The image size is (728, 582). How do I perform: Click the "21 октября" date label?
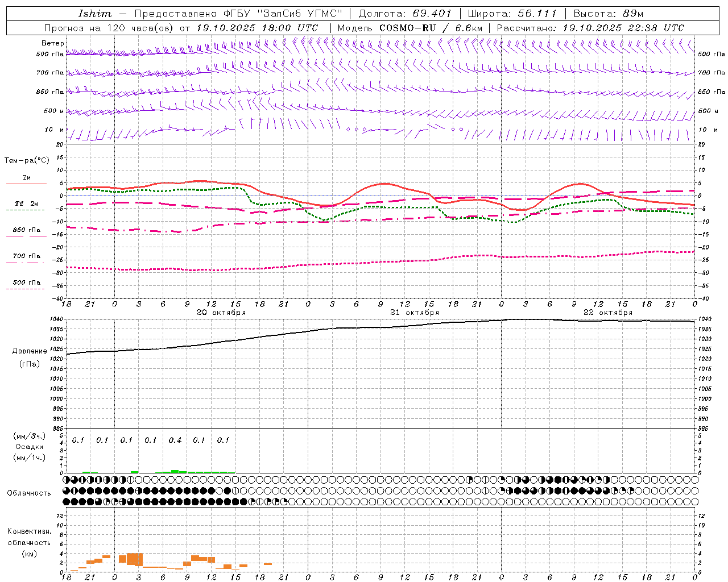tap(415, 313)
